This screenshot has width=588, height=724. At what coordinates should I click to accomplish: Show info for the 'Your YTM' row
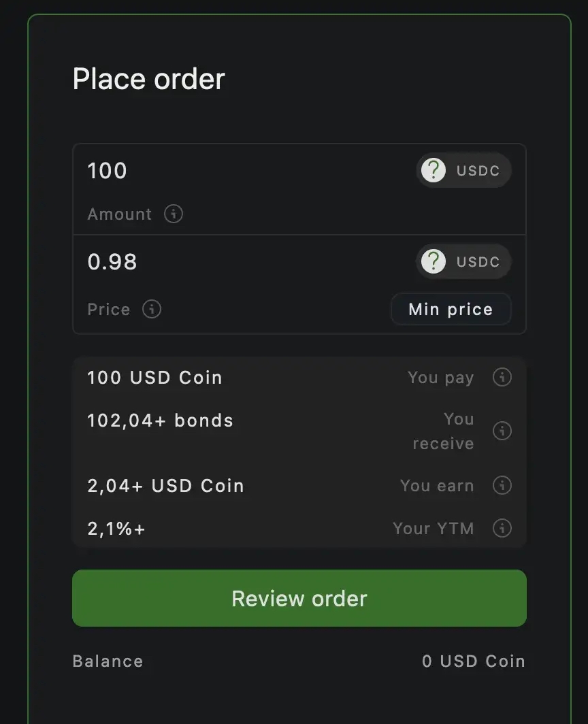pyautogui.click(x=502, y=528)
